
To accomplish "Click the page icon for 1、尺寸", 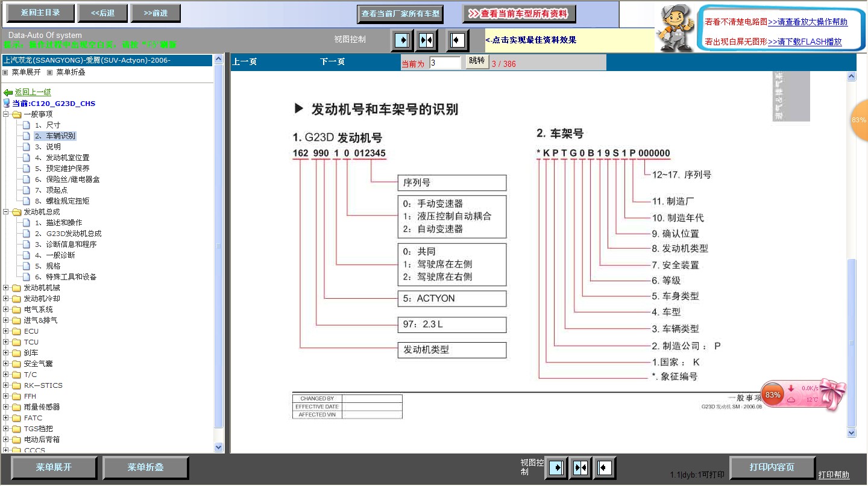I will [27, 125].
